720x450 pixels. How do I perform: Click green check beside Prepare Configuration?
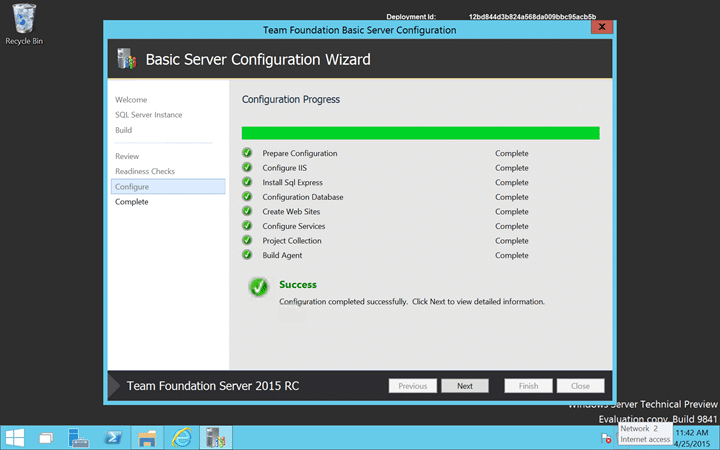247,152
